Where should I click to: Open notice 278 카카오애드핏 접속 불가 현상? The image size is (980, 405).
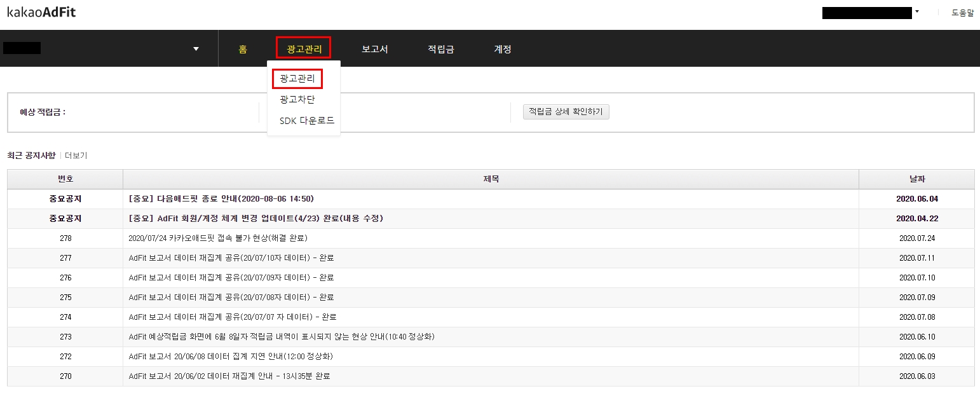coord(218,238)
